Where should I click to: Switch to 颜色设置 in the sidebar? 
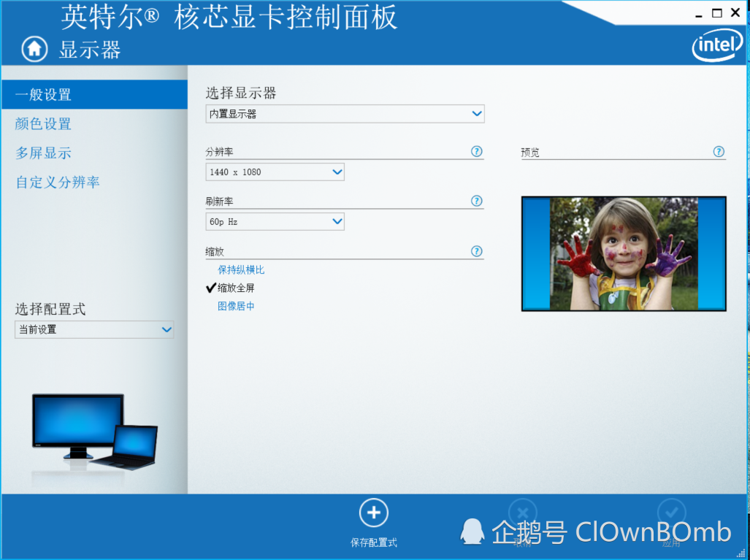tap(43, 124)
